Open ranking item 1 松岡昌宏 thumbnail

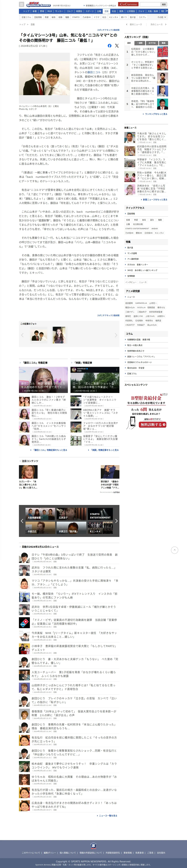(163, 52)
